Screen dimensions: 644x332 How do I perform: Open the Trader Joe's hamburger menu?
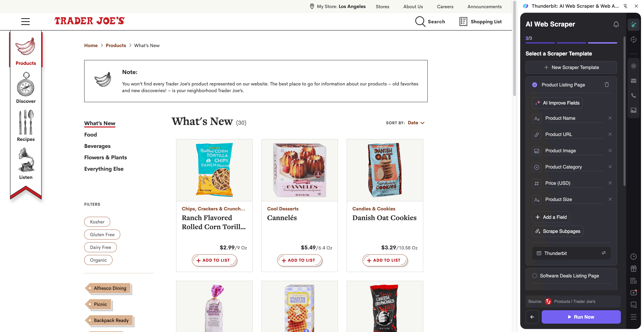25,21
